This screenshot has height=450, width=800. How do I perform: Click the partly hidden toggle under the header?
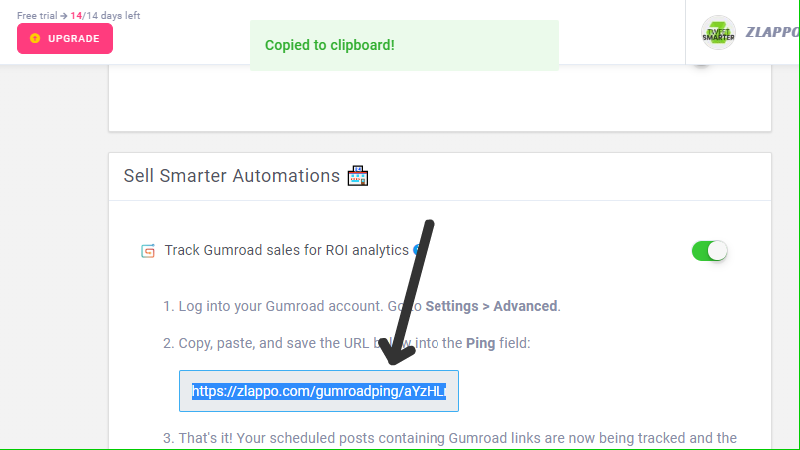coord(702,66)
